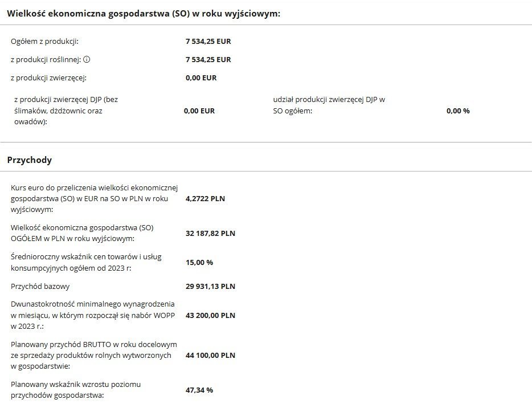Click the info icon beside 'z produkcji roślinnej'
Screen dimensions: 532x412
[87, 59]
